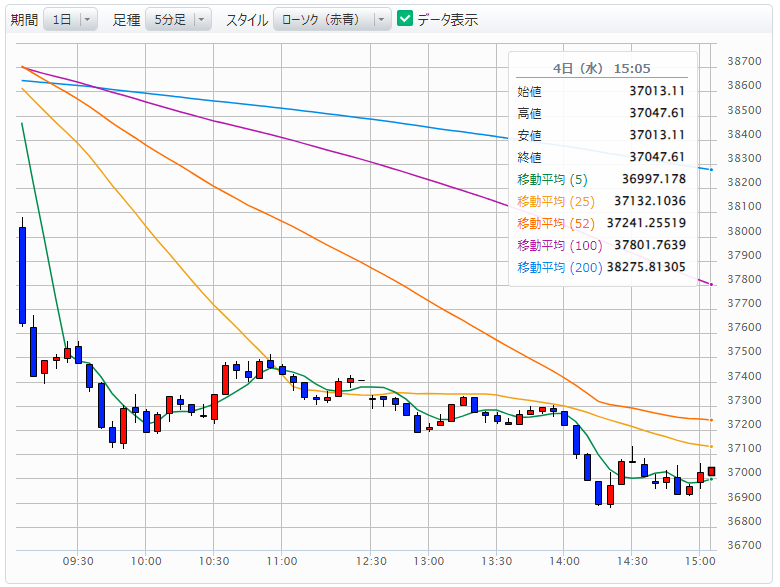Click the green 移動平均 (5) legend entry
The image size is (780, 587).
tap(552, 179)
